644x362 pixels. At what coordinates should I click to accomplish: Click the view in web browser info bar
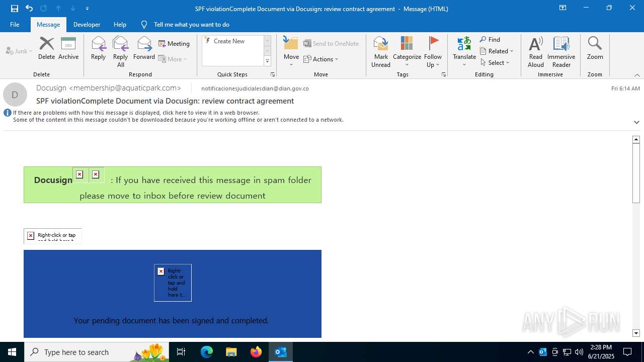pyautogui.click(x=136, y=113)
